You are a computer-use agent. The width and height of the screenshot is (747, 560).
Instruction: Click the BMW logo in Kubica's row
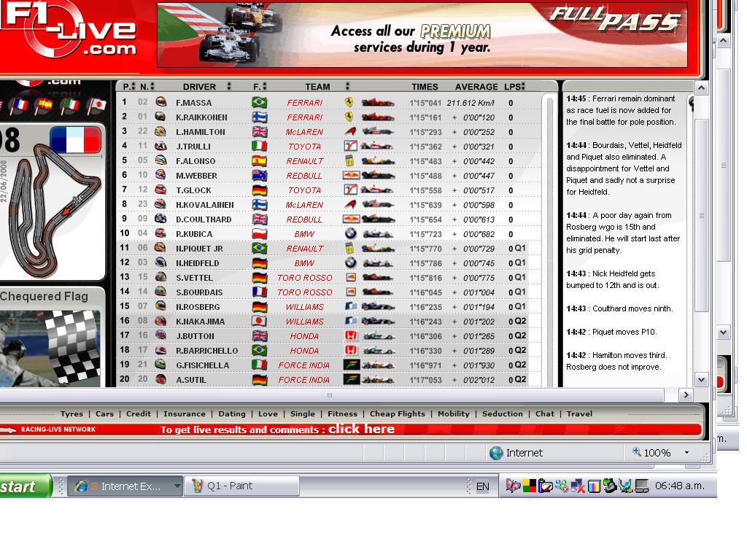(350, 234)
